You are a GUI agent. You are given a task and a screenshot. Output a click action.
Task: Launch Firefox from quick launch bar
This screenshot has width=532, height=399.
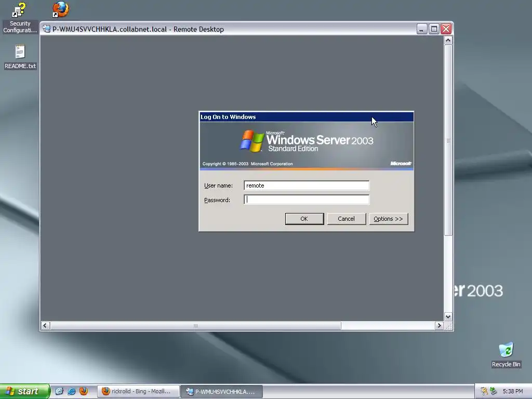84,391
